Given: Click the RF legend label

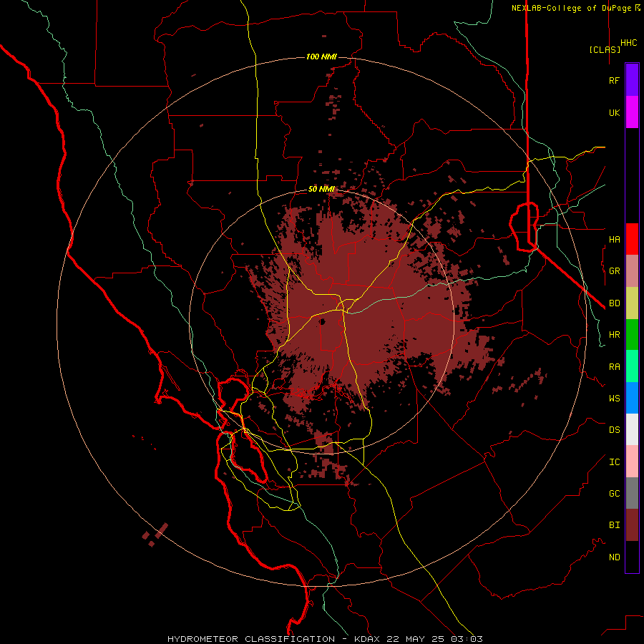Looking at the screenshot, I should click(x=614, y=80).
